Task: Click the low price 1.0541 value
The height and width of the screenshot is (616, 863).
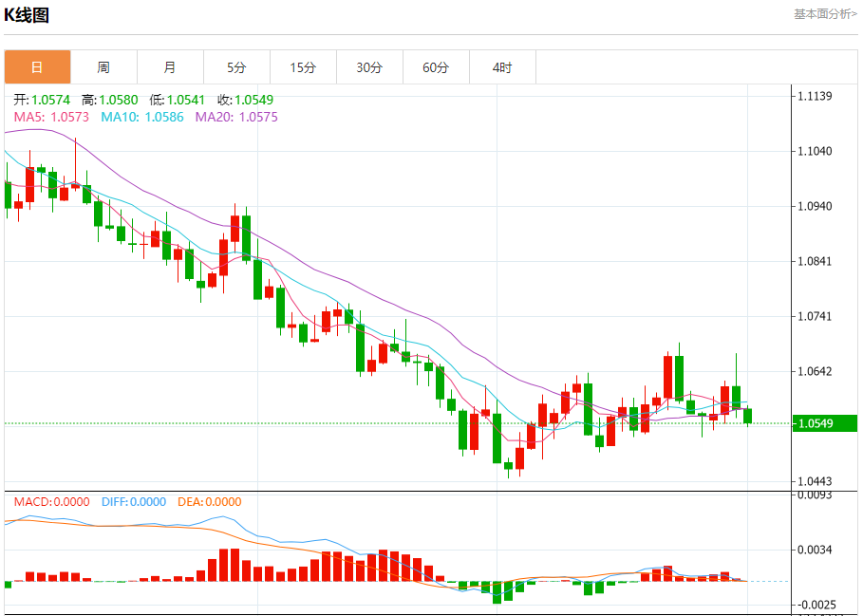Action: [186, 100]
